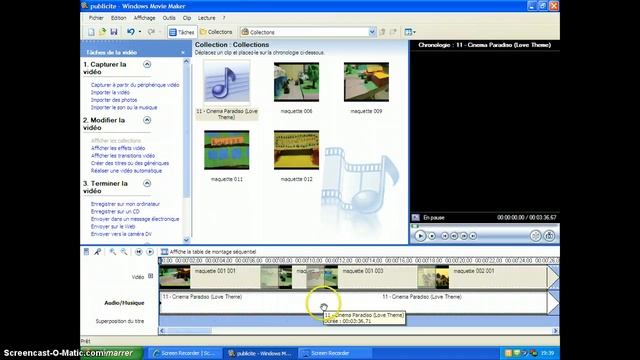Open the undo history dropdown arrow

140,32
